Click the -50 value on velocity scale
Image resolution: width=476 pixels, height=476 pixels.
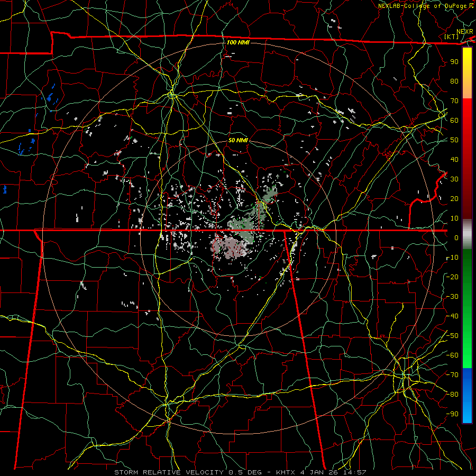[x=452, y=335]
